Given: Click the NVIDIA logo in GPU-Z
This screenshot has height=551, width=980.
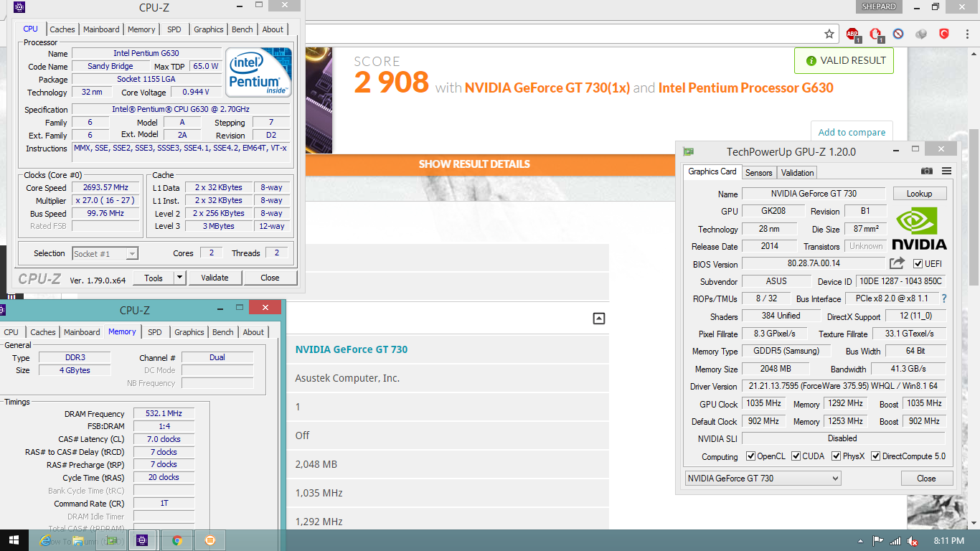Looking at the screenshot, I should [919, 228].
